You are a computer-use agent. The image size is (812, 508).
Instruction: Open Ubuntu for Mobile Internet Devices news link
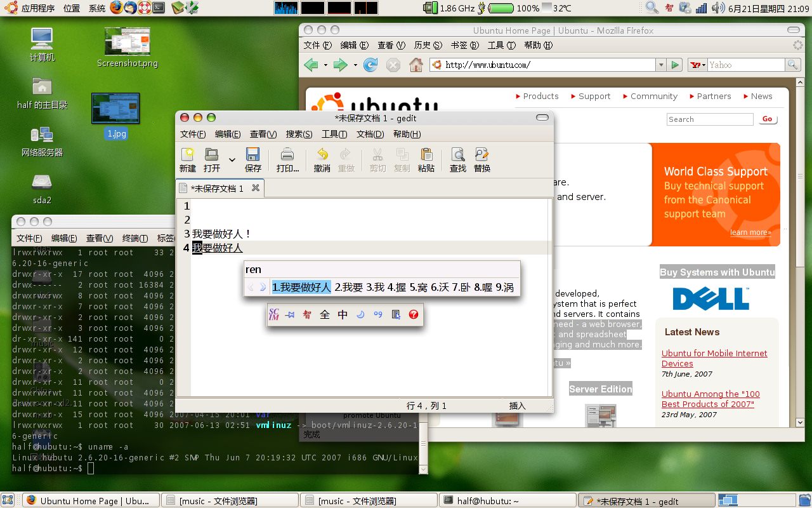[714, 358]
